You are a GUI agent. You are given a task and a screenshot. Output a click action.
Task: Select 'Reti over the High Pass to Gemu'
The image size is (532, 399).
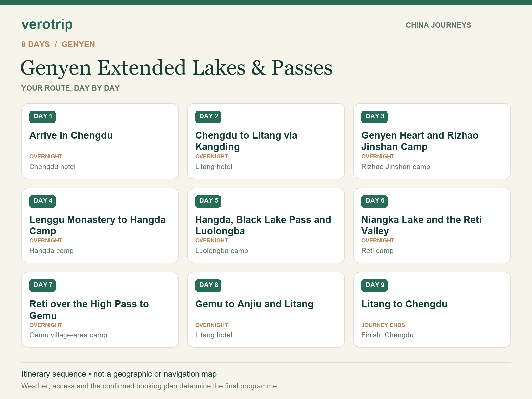89,310
